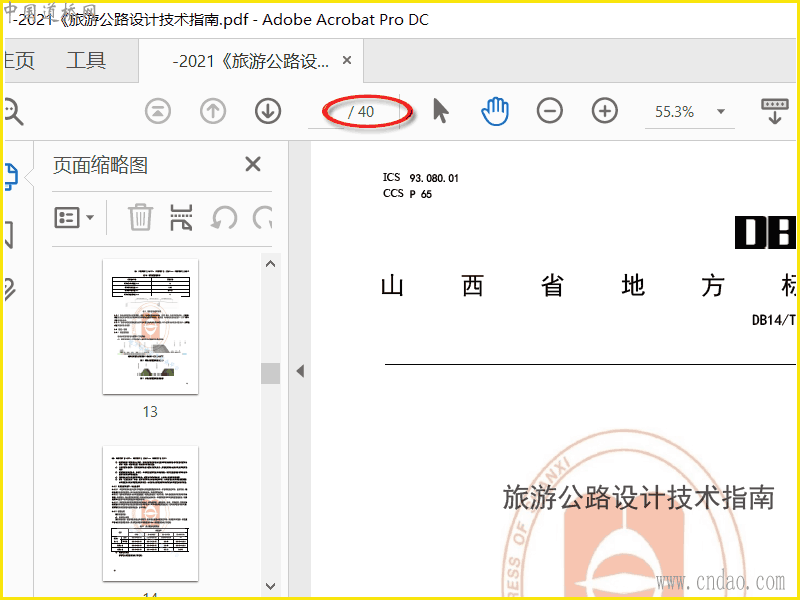Image resolution: width=800 pixels, height=600 pixels.
Task: Choose the selection arrow tool
Action: pyautogui.click(x=440, y=111)
